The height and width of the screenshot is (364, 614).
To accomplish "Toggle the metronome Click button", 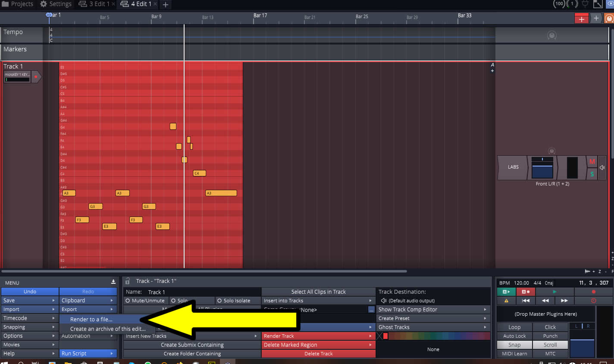I will tap(550, 327).
